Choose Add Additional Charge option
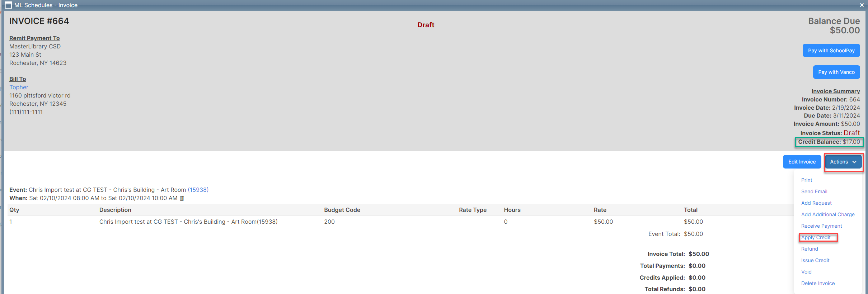 pos(828,214)
